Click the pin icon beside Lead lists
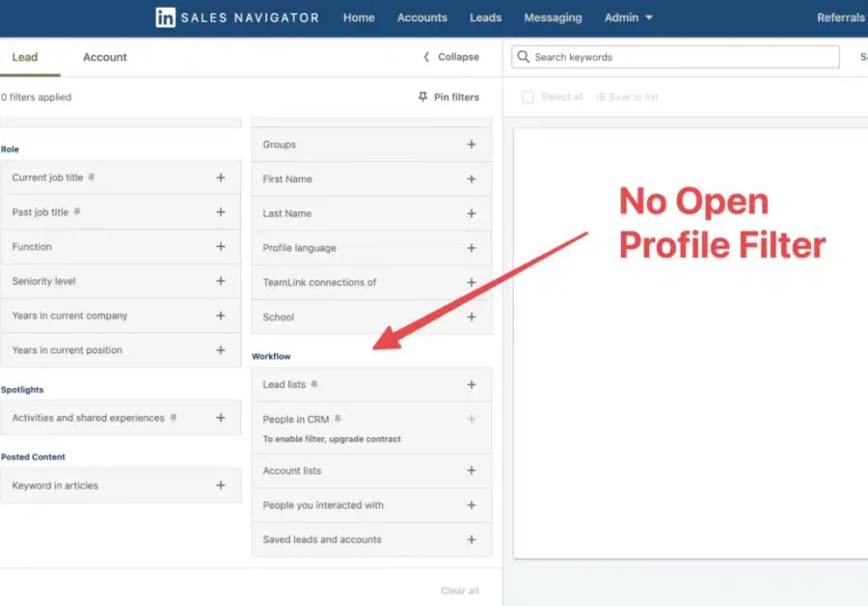The image size is (868, 606). [314, 384]
